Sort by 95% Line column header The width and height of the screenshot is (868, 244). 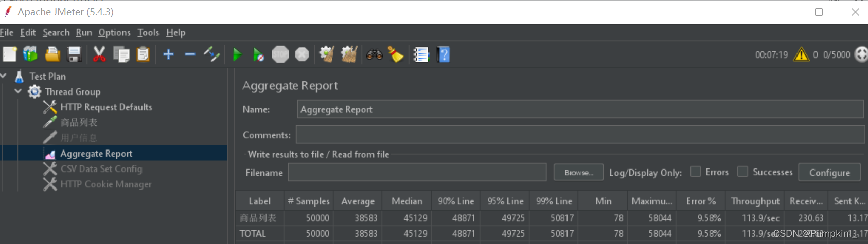pos(505,201)
